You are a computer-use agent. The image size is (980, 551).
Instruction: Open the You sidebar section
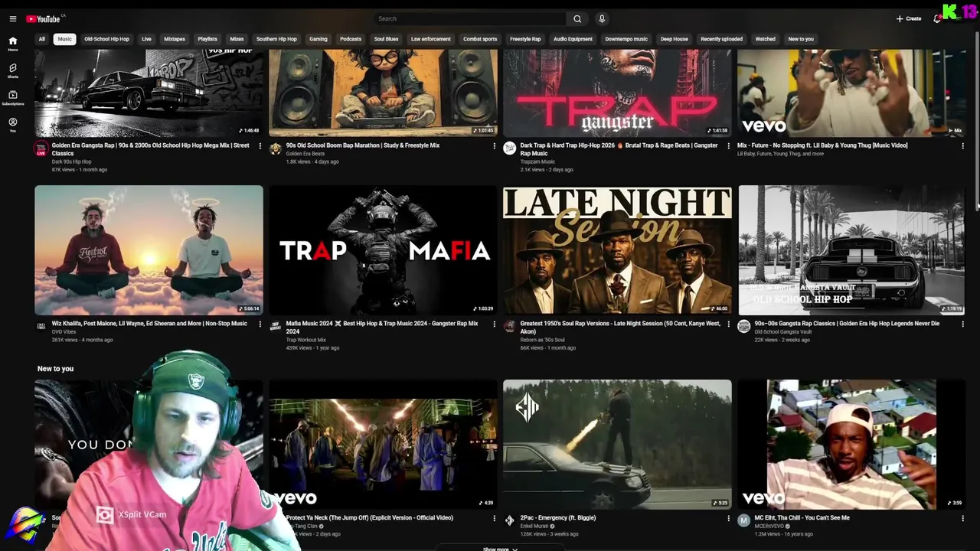pyautogui.click(x=12, y=124)
